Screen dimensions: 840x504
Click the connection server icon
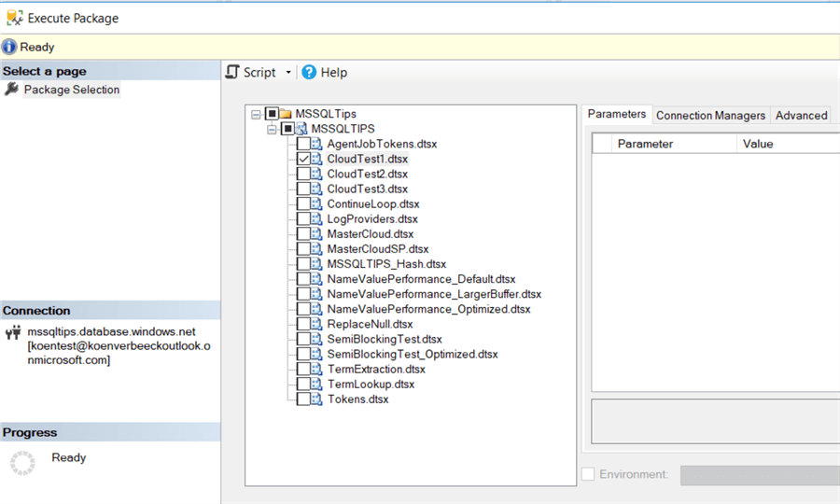(13, 332)
